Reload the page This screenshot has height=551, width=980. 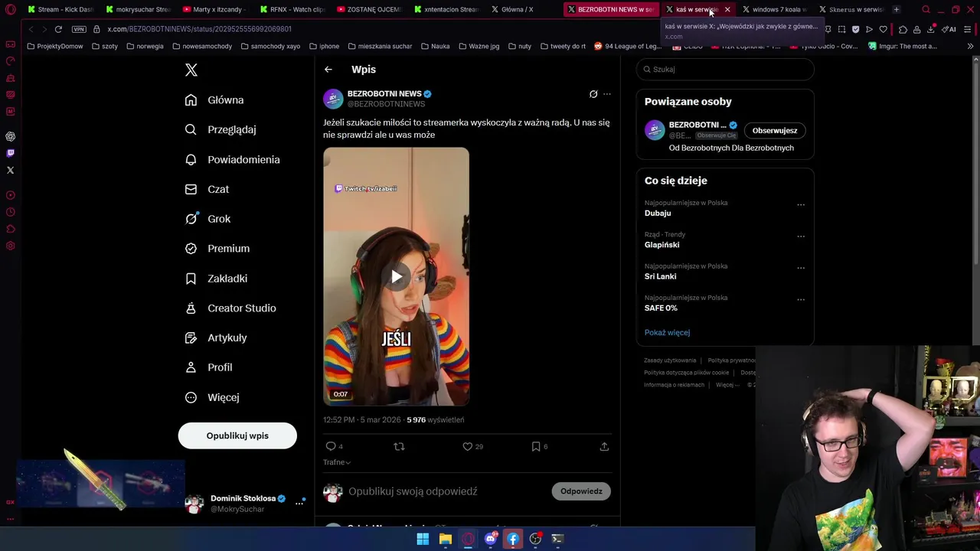58,29
